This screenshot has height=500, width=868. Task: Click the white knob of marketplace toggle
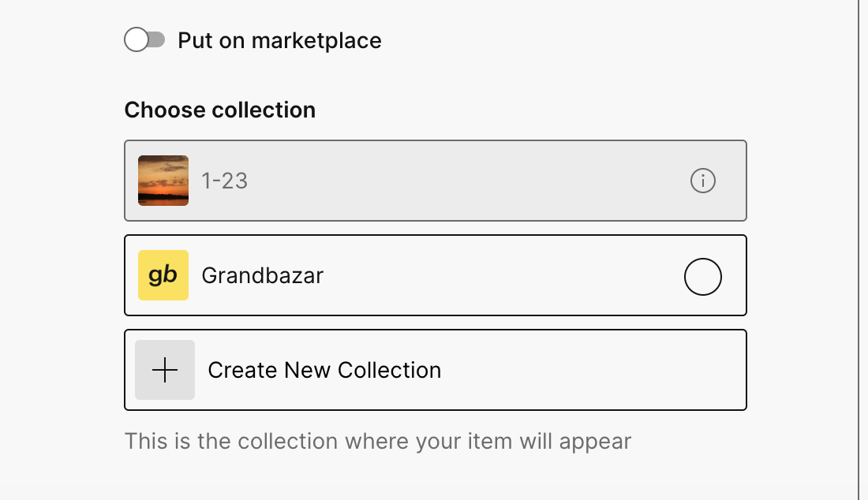pos(137,39)
